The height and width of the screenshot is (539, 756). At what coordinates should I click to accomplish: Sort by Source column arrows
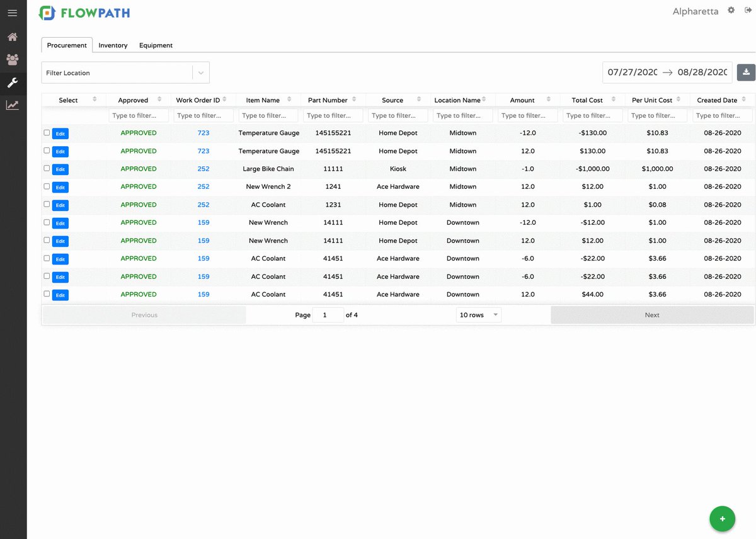(x=419, y=99)
